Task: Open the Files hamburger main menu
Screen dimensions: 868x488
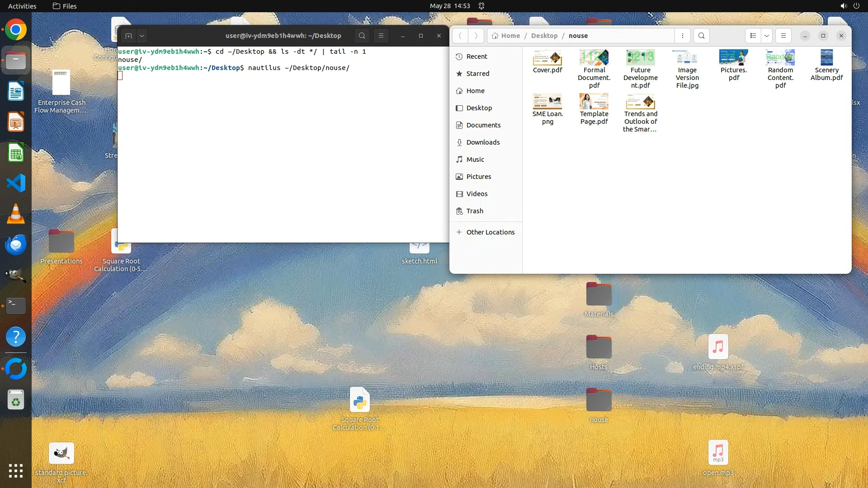Action: coord(783,36)
